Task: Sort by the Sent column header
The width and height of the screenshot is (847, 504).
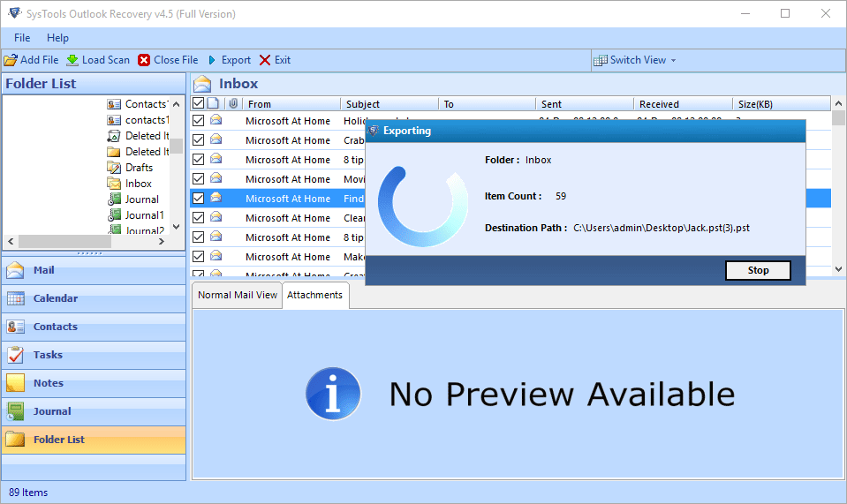Action: pos(585,103)
